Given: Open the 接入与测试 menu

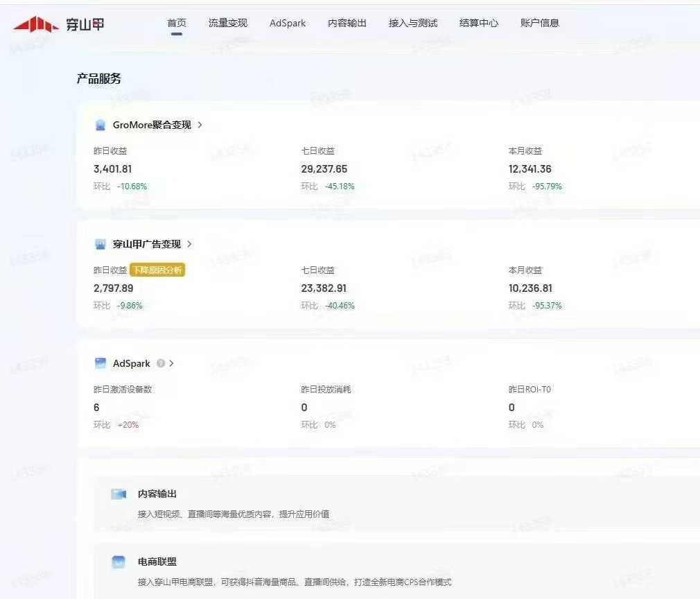Looking at the screenshot, I should (413, 23).
